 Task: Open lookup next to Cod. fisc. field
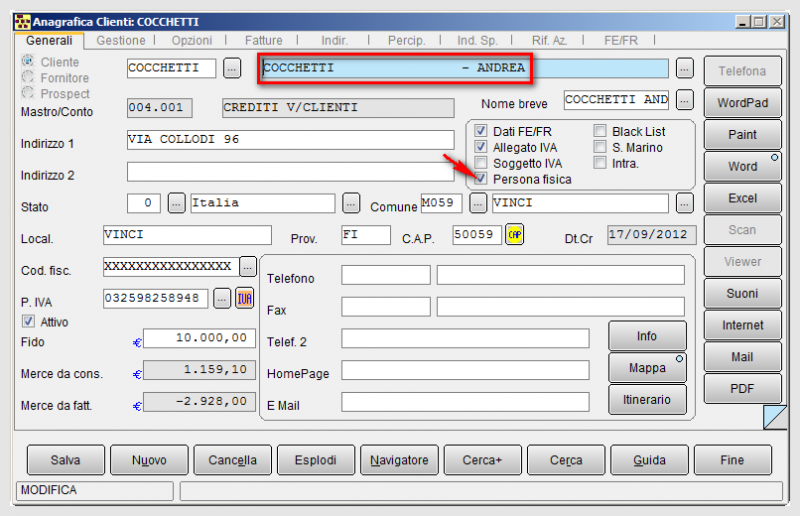247,266
